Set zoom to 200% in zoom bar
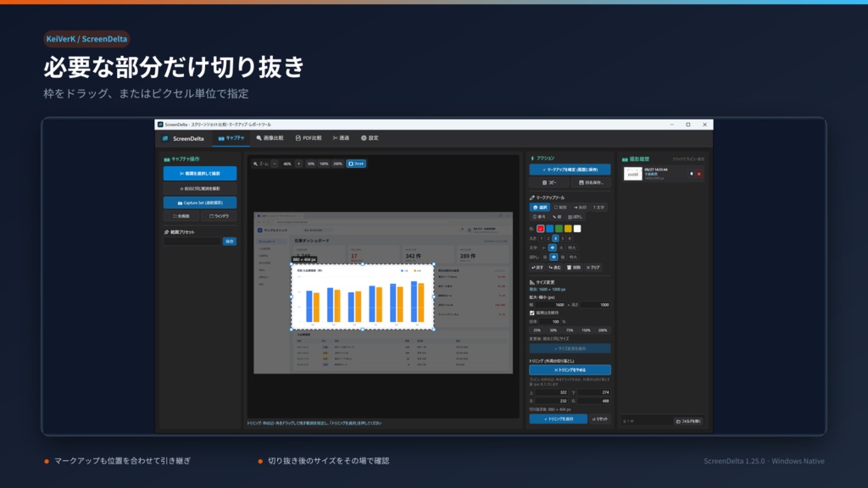 tap(337, 164)
